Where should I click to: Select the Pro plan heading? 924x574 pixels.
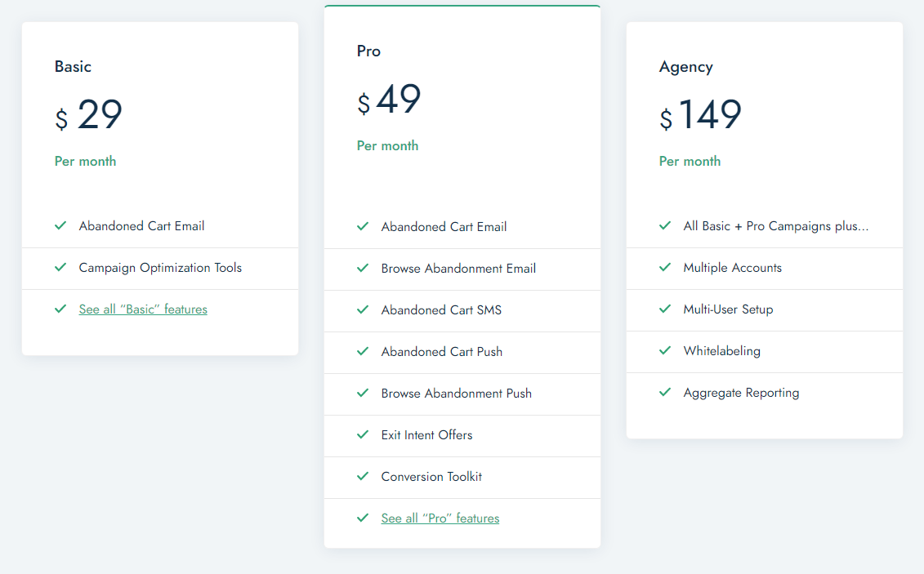pyautogui.click(x=369, y=51)
